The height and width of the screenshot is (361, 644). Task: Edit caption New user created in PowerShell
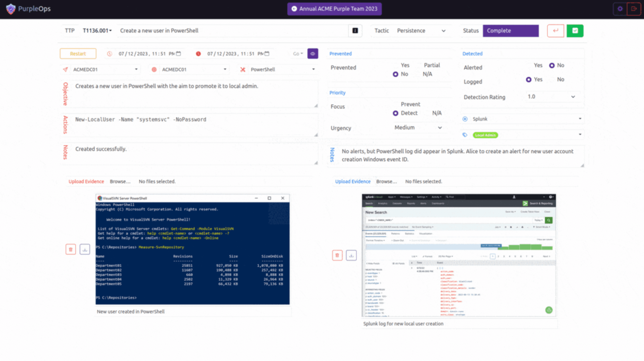point(193,311)
